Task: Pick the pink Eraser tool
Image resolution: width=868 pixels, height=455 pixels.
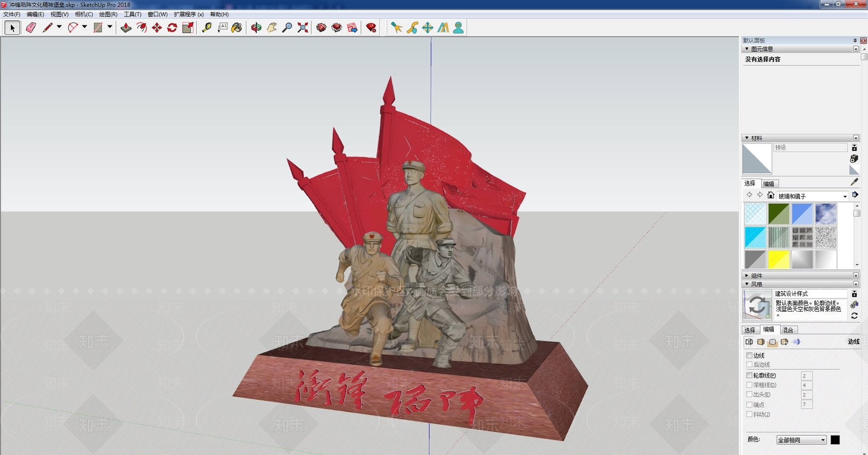Action: click(31, 28)
